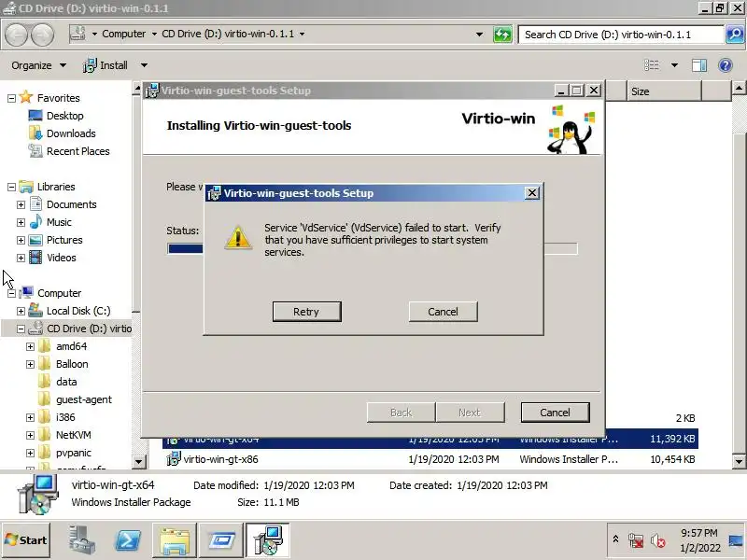The width and height of the screenshot is (747, 560).
Task: Open the address bar history dropdown
Action: click(479, 35)
